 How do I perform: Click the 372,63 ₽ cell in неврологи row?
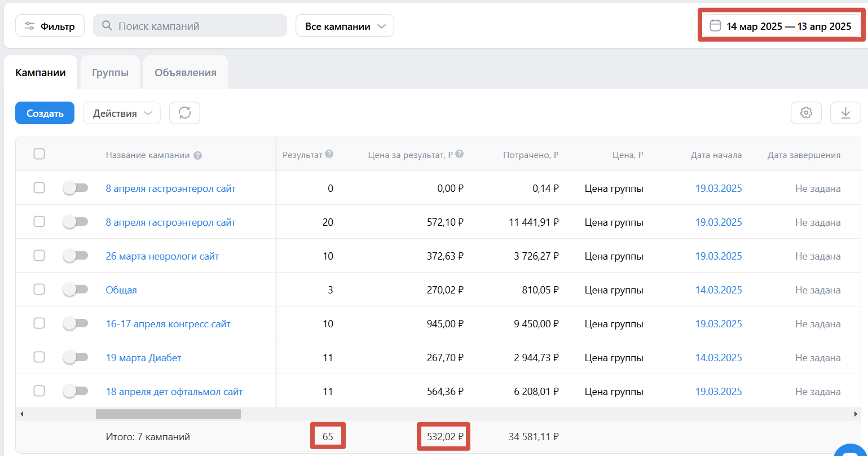tap(445, 256)
